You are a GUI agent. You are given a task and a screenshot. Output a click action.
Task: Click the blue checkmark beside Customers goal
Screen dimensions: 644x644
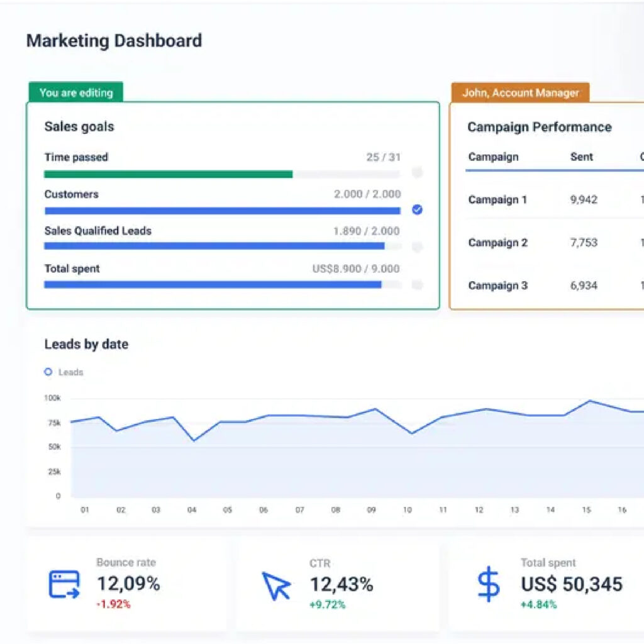point(417,209)
